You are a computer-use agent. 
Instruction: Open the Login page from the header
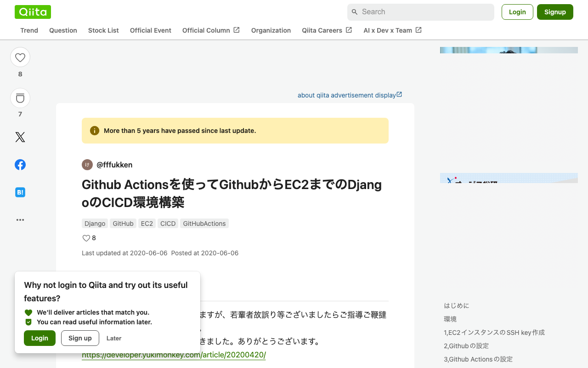(517, 12)
